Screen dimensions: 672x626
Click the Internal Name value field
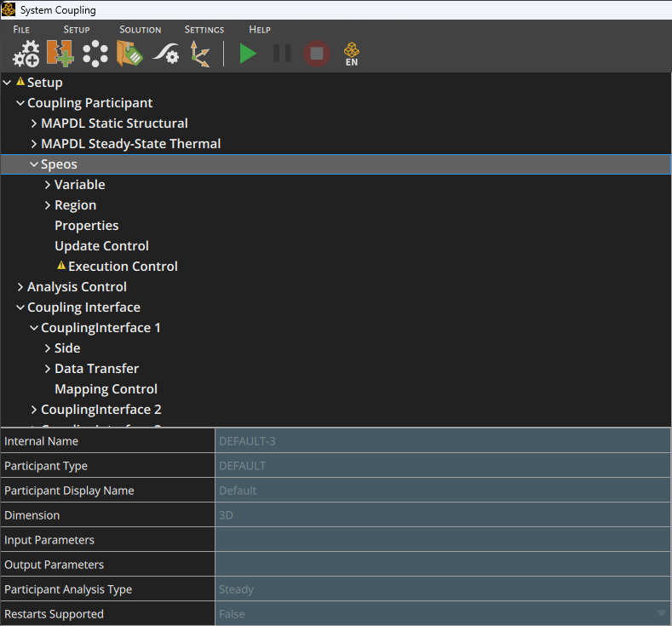tap(443, 441)
